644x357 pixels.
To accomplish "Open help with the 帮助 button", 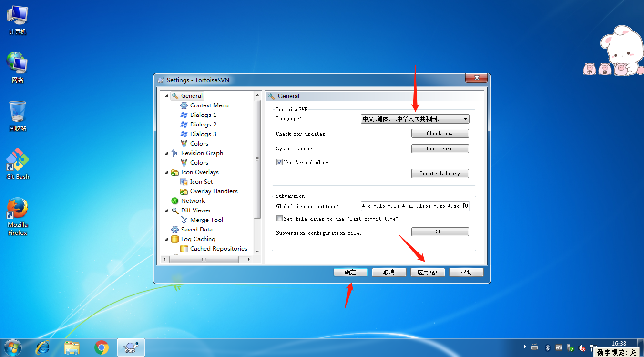I will [466, 272].
